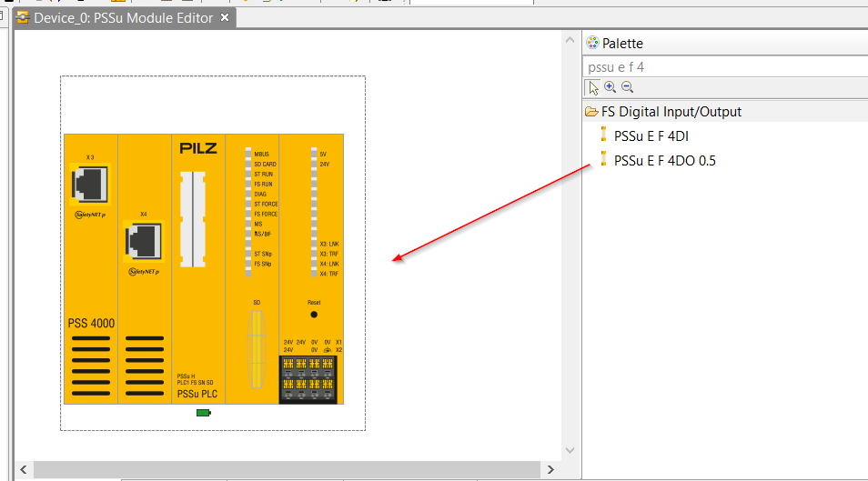Click the MBUS LED label
Viewport: 868px width, 481px height.
tap(261, 155)
